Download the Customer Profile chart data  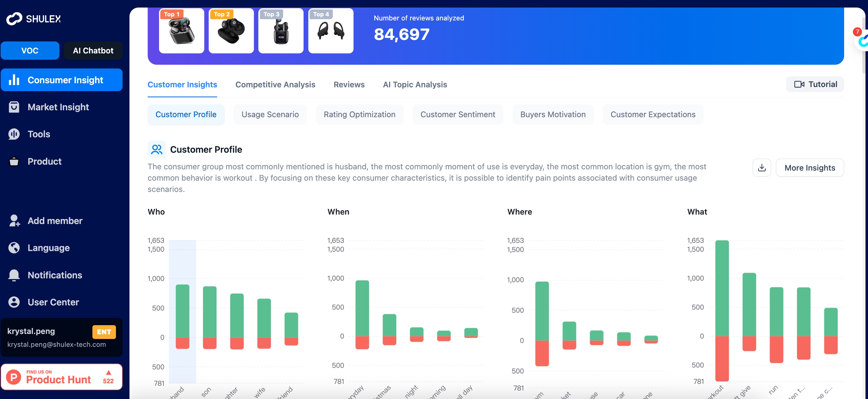pos(761,167)
